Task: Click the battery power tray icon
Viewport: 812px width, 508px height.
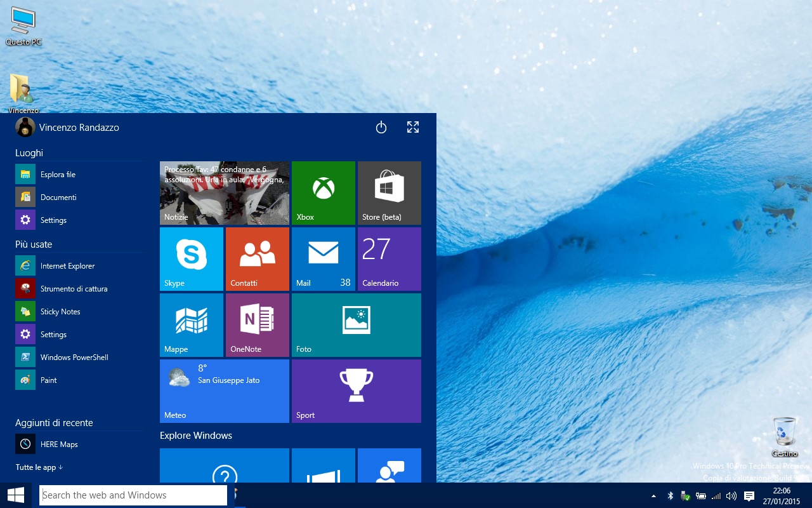Action: click(701, 496)
